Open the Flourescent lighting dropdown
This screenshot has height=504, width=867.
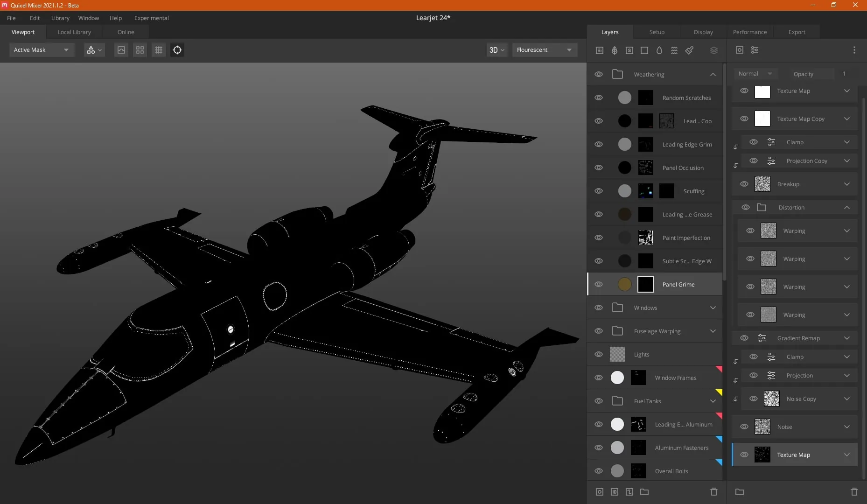[545, 50]
